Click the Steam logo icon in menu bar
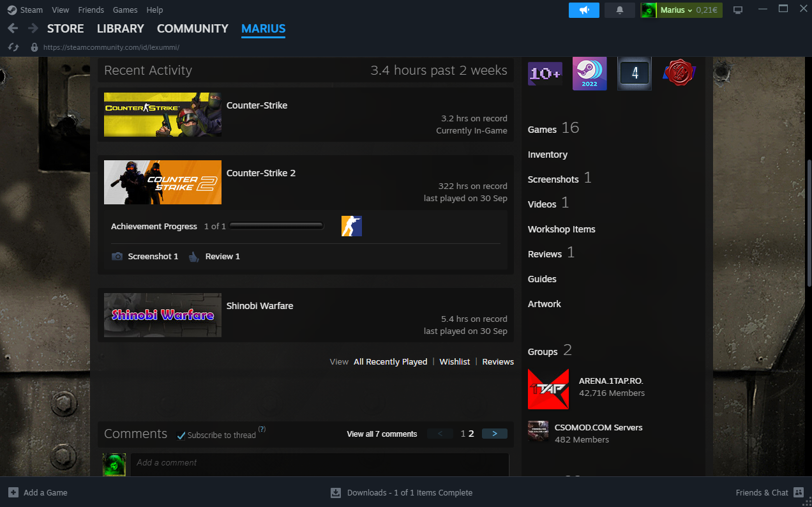812x507 pixels. (x=12, y=10)
